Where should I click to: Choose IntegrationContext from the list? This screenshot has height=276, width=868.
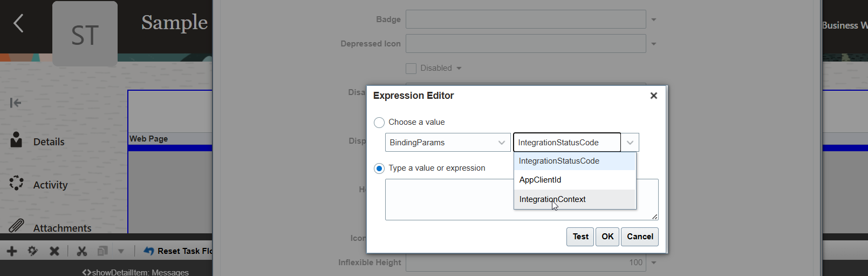click(x=552, y=199)
